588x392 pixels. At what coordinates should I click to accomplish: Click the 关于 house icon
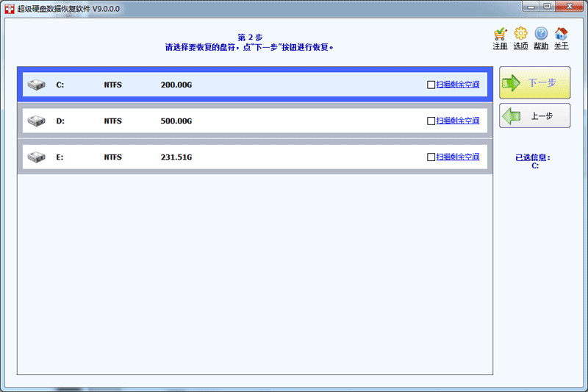click(561, 34)
